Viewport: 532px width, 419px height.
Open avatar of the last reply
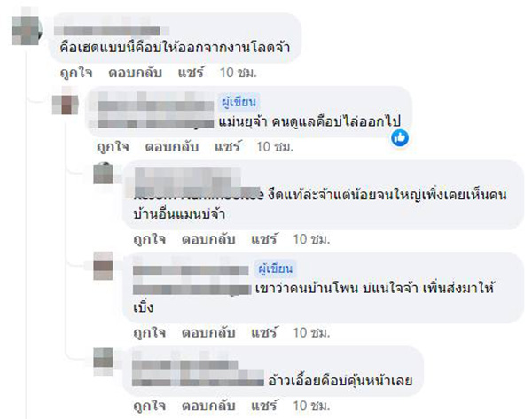pyautogui.click(x=103, y=361)
